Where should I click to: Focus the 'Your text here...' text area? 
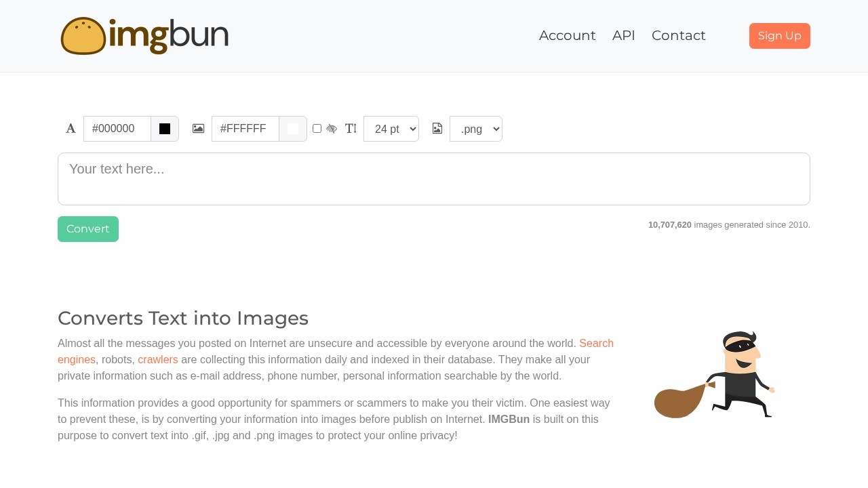434,179
